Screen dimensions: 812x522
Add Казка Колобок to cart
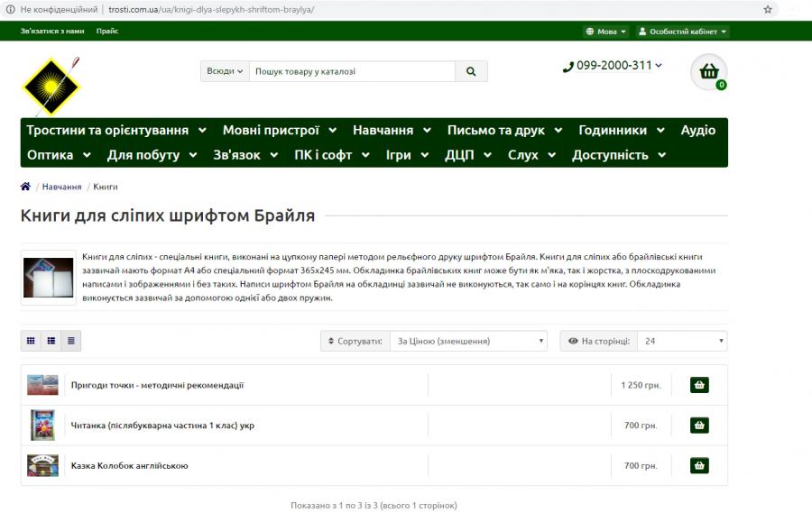[699, 465]
